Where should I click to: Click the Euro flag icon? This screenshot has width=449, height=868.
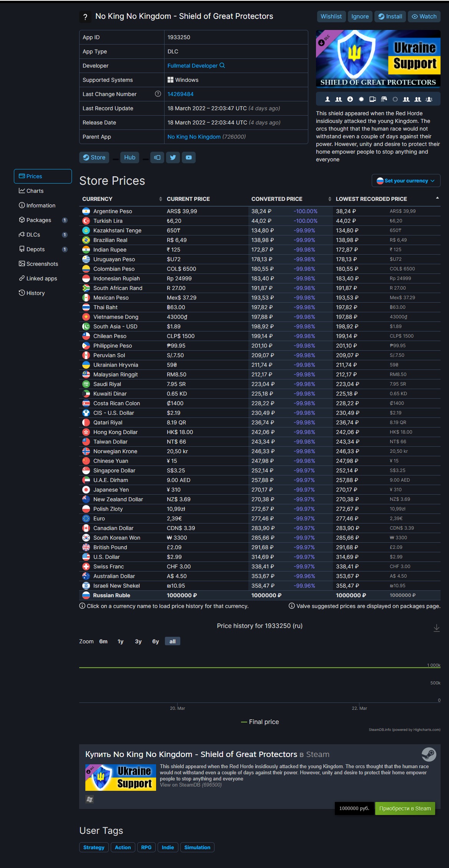pos(86,518)
